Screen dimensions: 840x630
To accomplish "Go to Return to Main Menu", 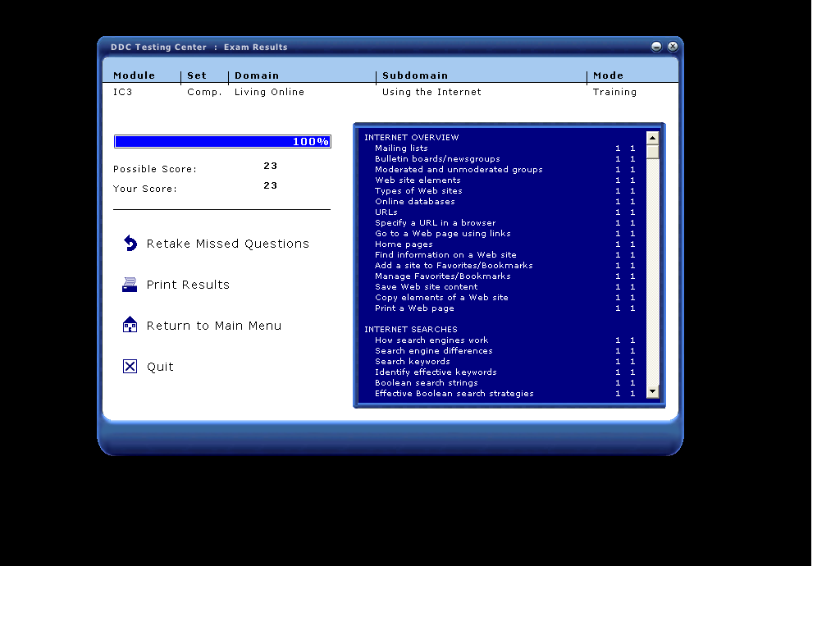I will pos(214,326).
